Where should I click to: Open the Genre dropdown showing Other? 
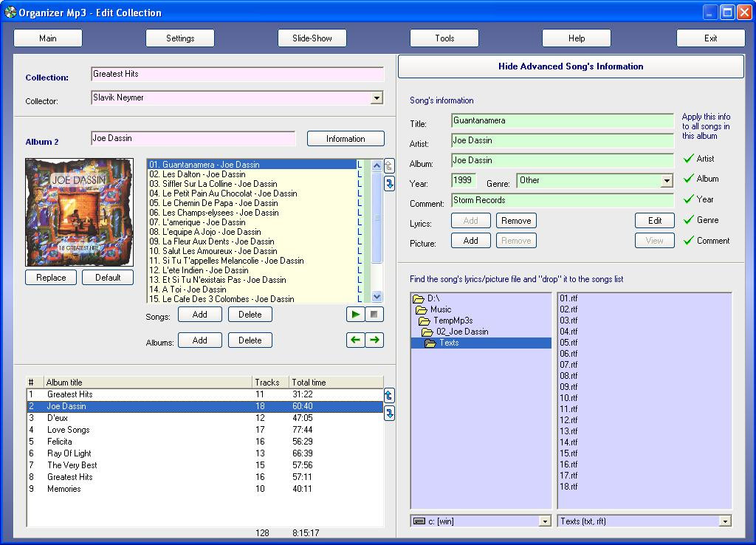(x=667, y=181)
